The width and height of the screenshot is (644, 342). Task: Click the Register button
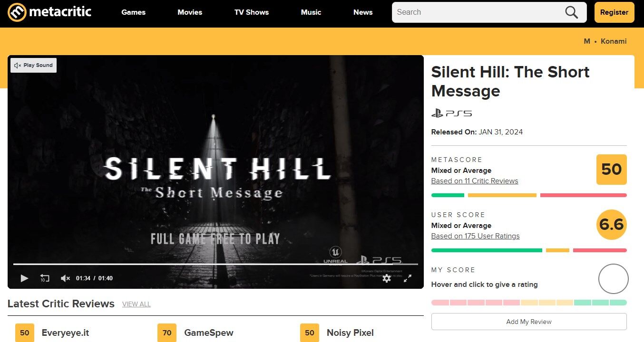614,12
